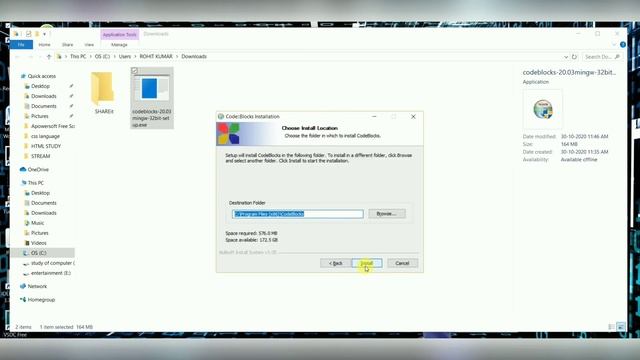This screenshot has width=640, height=360.
Task: Click the Code::Blocks preview icon in the details pane
Action: [543, 109]
